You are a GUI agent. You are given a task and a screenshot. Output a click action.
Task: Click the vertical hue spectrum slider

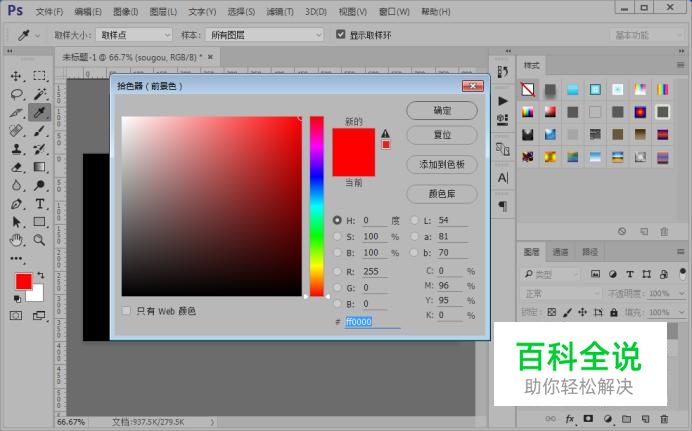316,206
